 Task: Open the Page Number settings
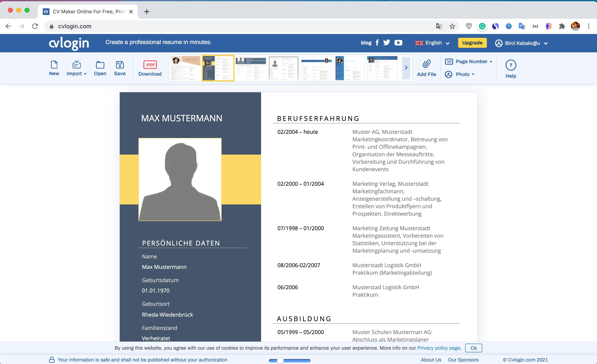click(x=468, y=61)
